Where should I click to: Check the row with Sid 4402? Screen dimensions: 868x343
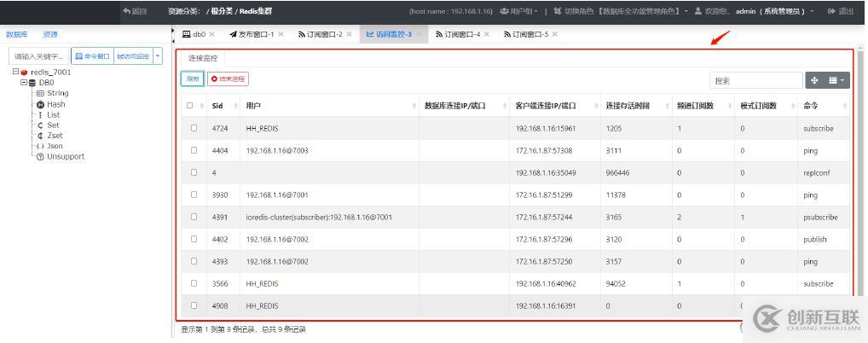194,239
